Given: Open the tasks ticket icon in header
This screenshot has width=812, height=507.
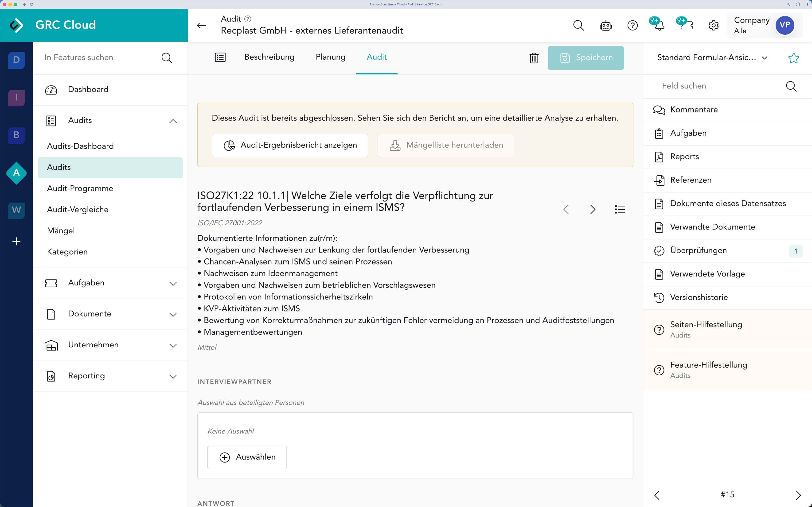Looking at the screenshot, I should tap(686, 26).
